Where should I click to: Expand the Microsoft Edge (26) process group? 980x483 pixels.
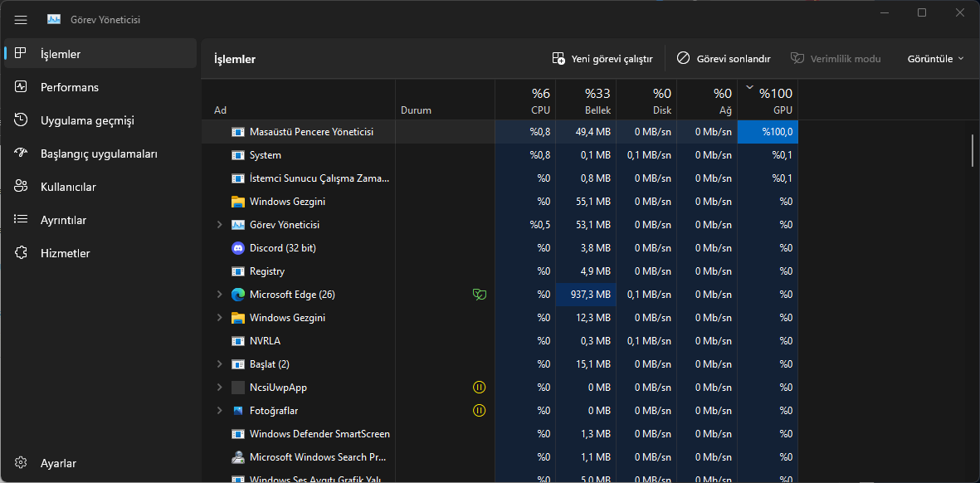point(219,295)
